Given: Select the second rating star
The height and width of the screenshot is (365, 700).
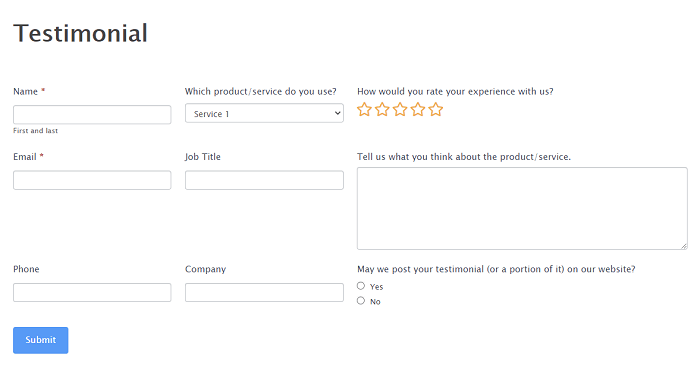Looking at the screenshot, I should click(x=382, y=109).
